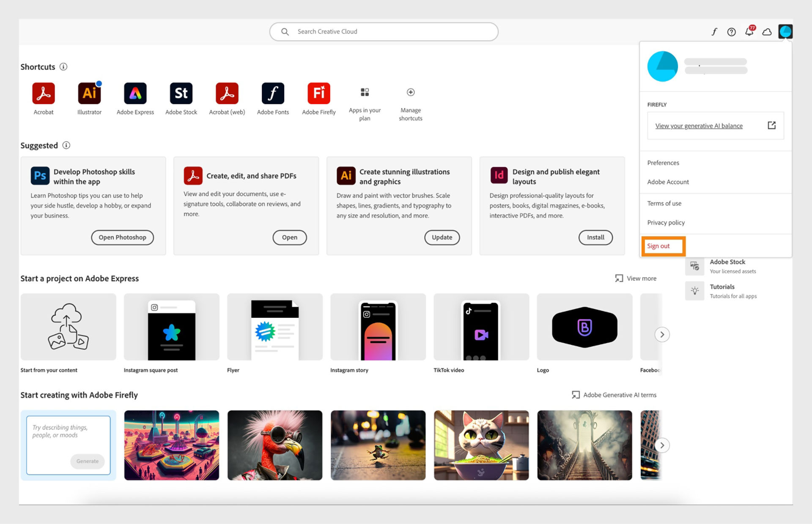812x524 pixels.
Task: Open Apps in your plan
Action: coord(365,92)
